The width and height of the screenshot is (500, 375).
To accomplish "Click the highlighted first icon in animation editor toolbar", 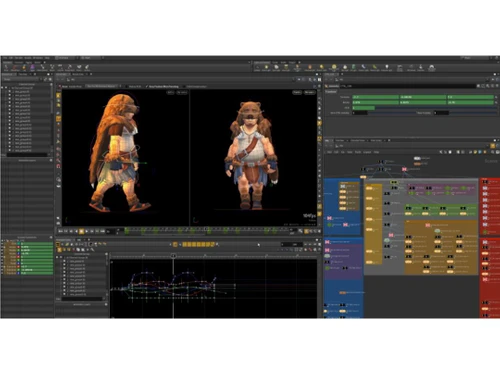I will 58,244.
